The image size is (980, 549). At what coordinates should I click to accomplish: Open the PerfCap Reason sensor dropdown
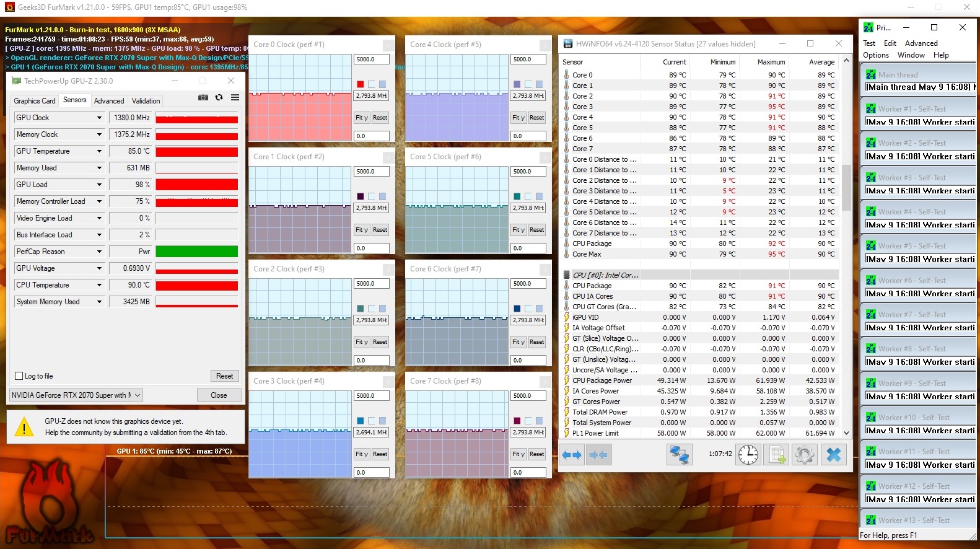(99, 252)
